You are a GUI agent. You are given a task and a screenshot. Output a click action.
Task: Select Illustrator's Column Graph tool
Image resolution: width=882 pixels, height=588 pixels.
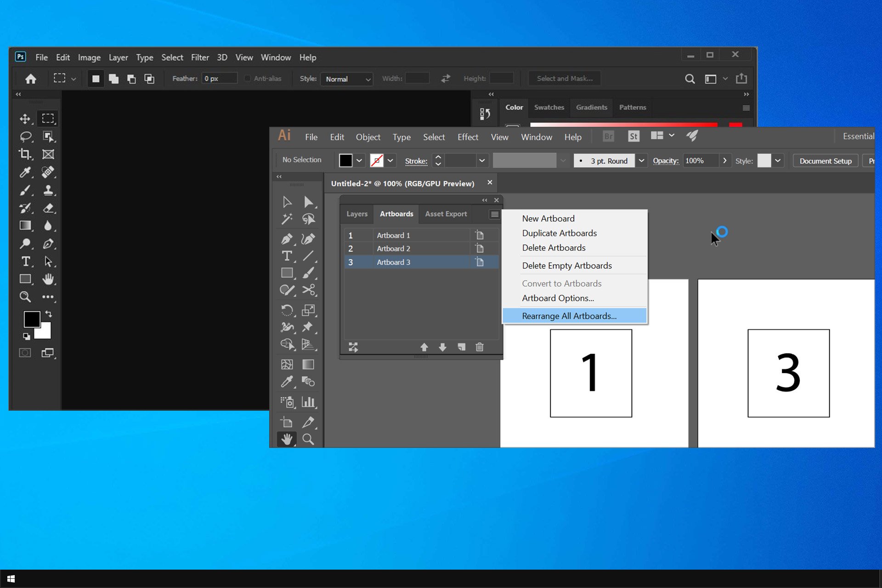(309, 402)
